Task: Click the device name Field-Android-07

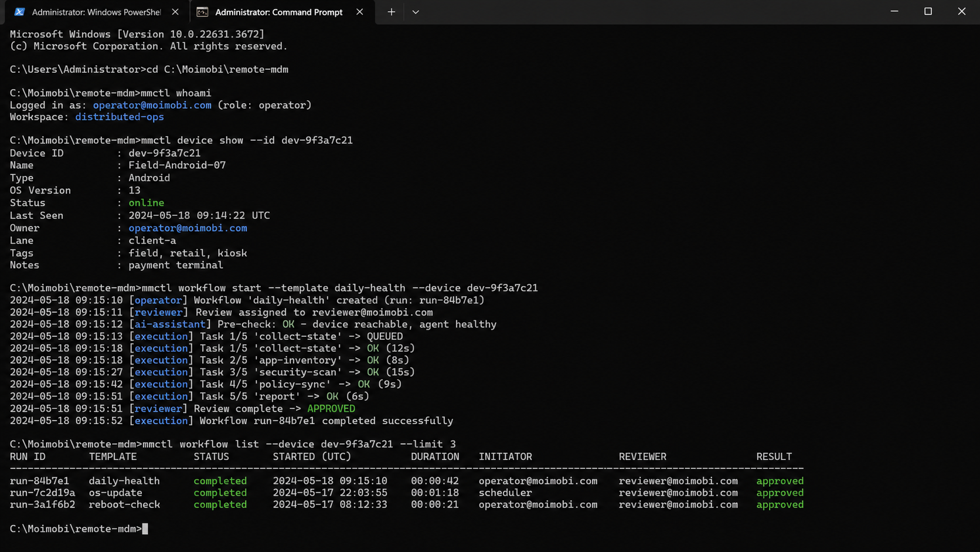Action: point(177,165)
